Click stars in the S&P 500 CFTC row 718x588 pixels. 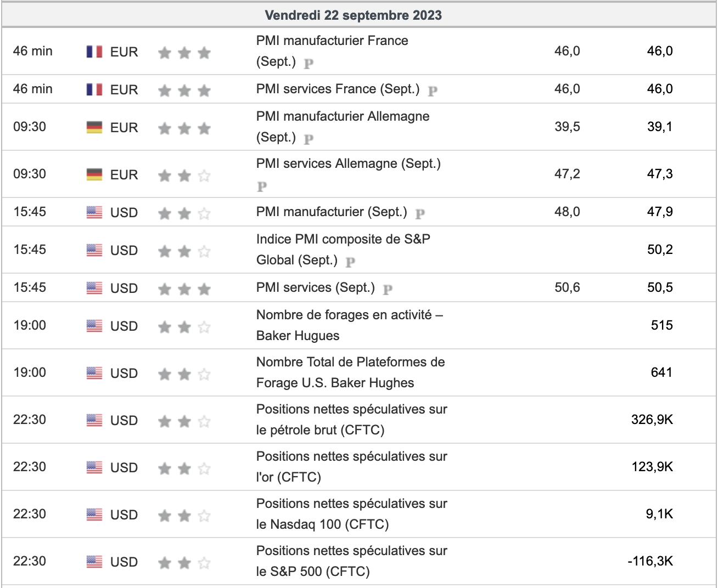click(184, 563)
